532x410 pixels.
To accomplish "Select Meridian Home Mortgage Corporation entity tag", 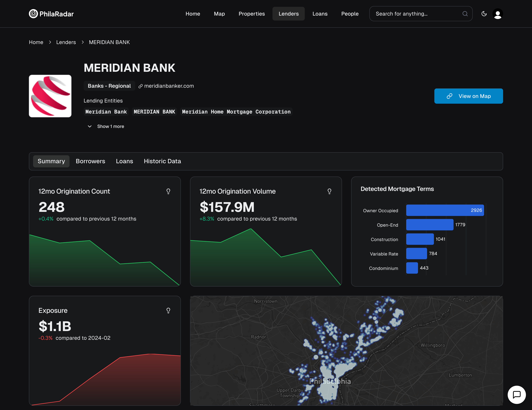I will click(x=236, y=112).
